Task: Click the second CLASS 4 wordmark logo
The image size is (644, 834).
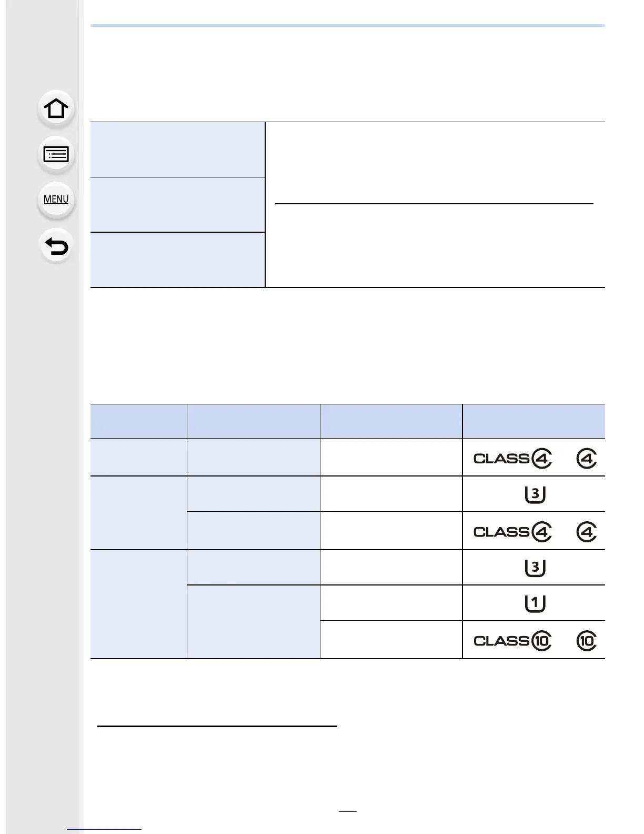Action: click(x=512, y=532)
